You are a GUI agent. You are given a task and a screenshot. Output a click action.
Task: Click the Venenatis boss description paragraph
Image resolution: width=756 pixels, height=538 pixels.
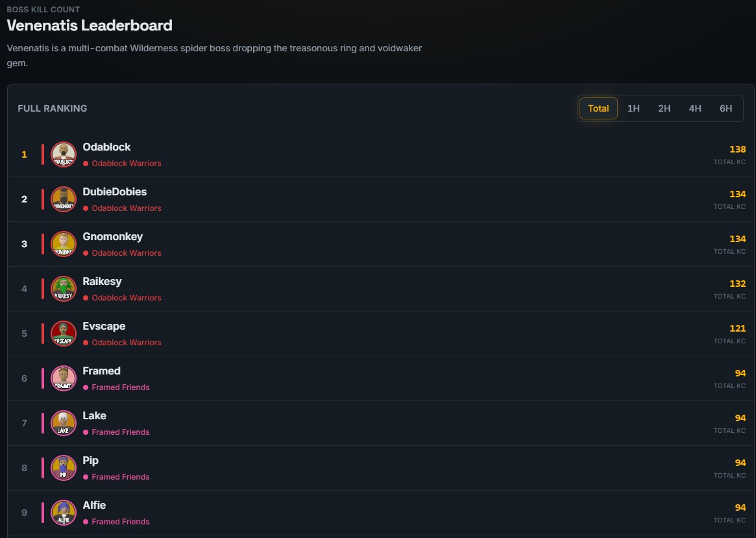215,55
